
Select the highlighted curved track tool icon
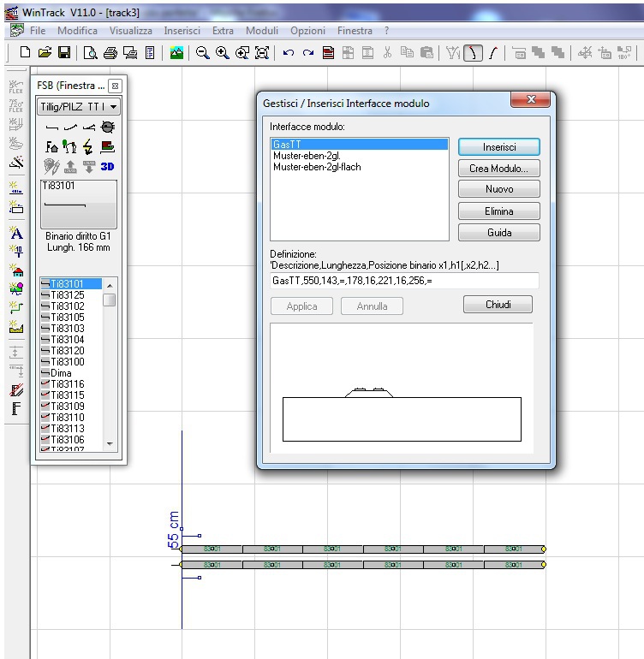click(x=473, y=53)
